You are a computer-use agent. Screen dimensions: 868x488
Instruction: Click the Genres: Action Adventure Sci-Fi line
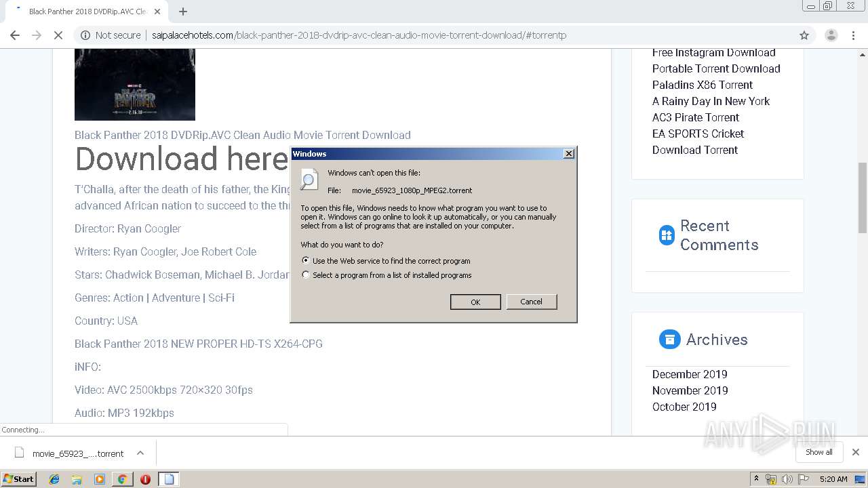click(x=155, y=298)
